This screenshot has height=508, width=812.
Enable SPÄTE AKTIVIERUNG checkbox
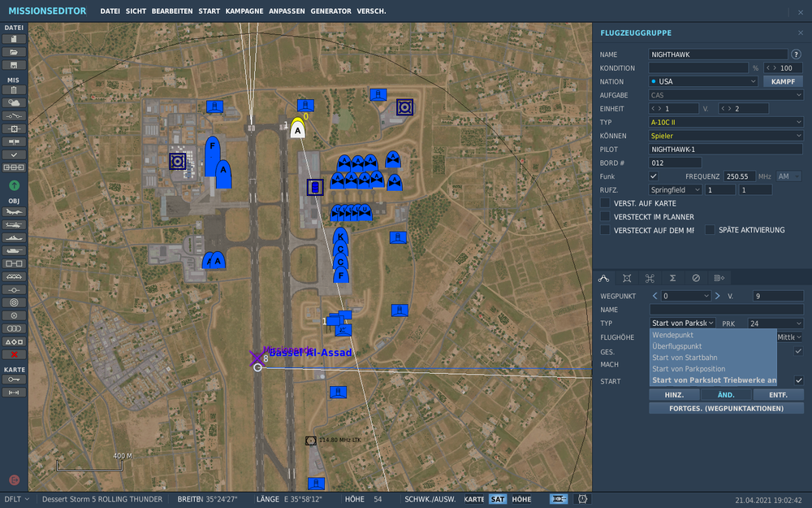pyautogui.click(x=710, y=230)
